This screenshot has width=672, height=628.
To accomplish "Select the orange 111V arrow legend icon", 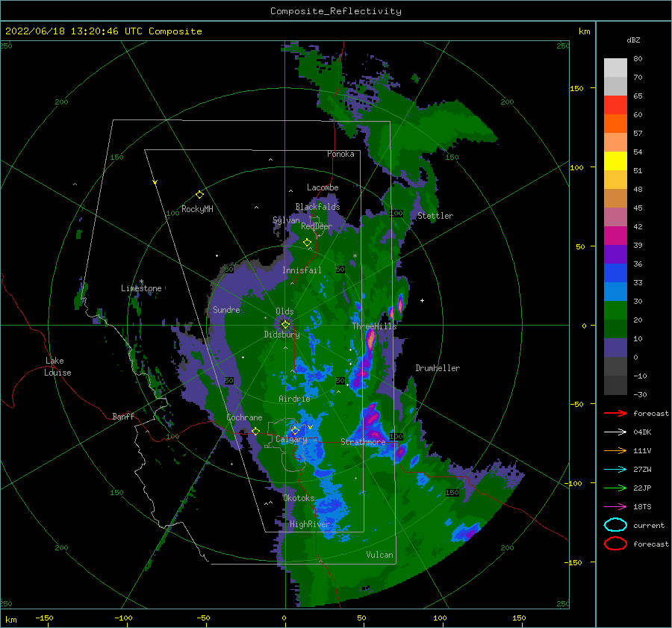I will click(x=615, y=450).
